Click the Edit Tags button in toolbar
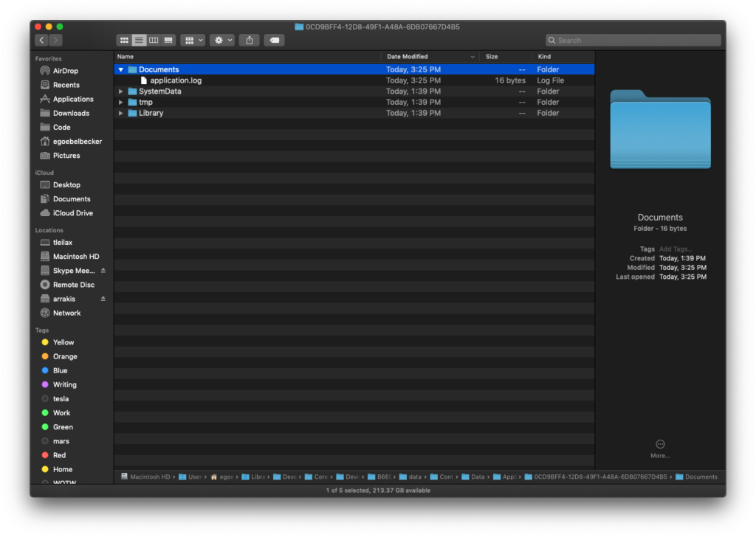The image size is (756, 537). coord(274,40)
